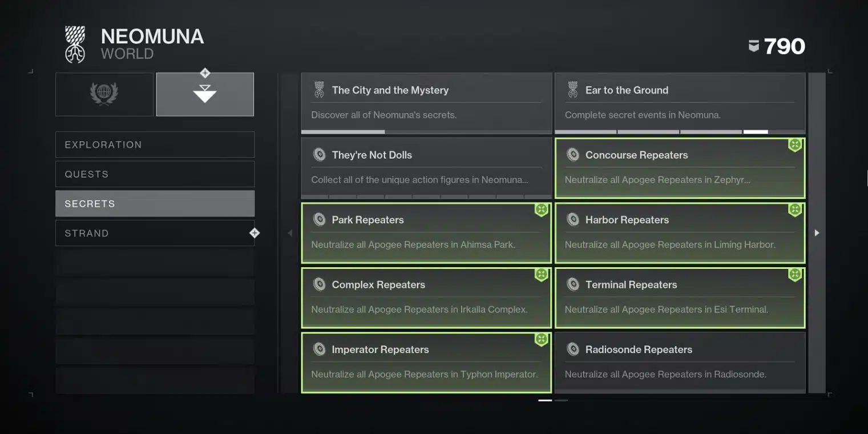The height and width of the screenshot is (434, 868).
Task: Click the green completion badge on Harbor Repeaters
Action: tap(795, 210)
